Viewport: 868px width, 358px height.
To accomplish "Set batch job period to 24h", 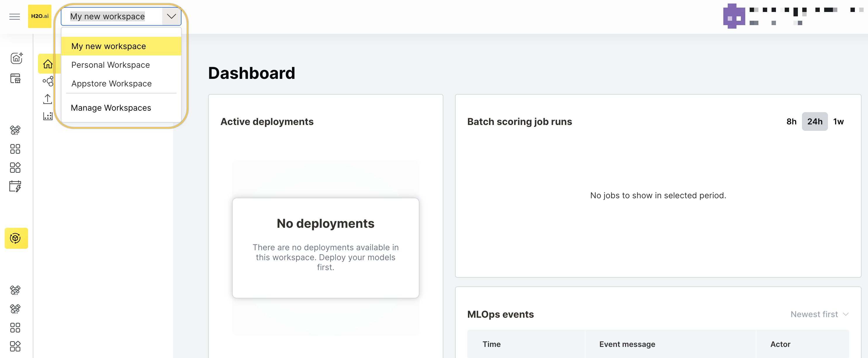I will pyautogui.click(x=815, y=121).
